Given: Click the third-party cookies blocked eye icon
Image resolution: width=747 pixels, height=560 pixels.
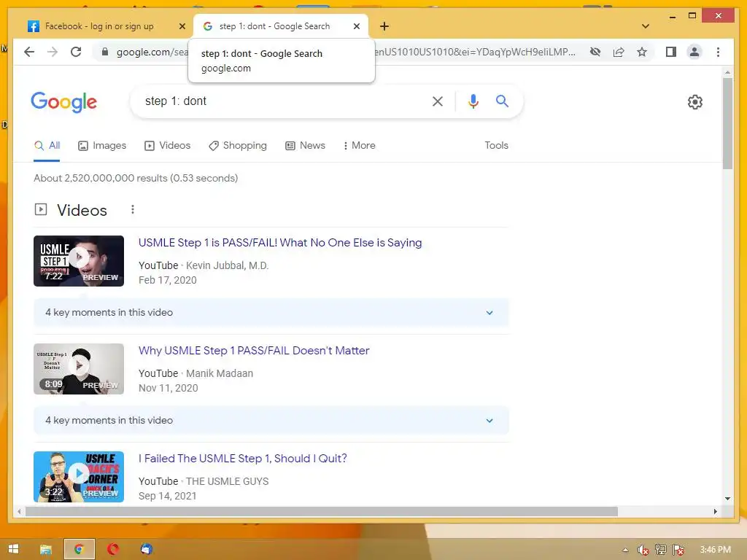Looking at the screenshot, I should (x=595, y=52).
